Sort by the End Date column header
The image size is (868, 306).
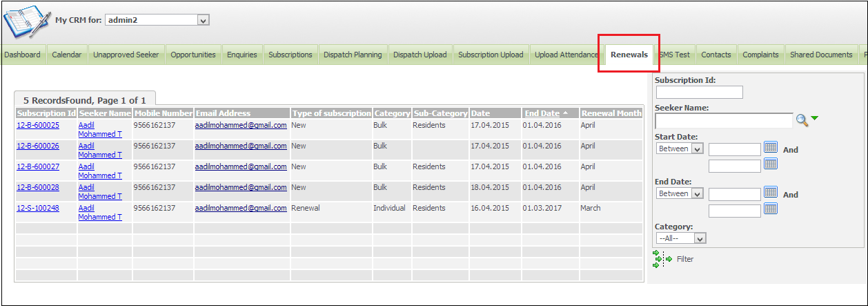542,113
